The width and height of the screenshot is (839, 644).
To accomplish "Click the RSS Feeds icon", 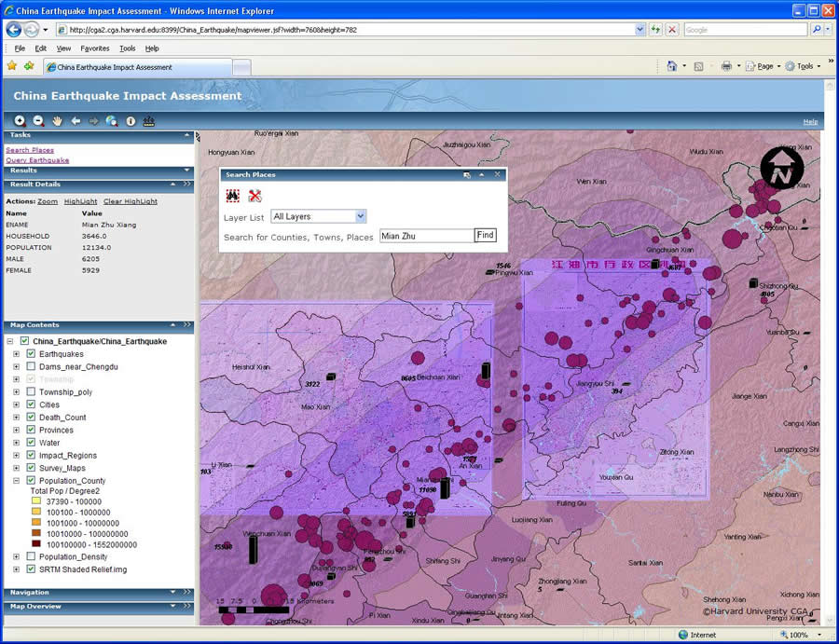I will pos(698,66).
